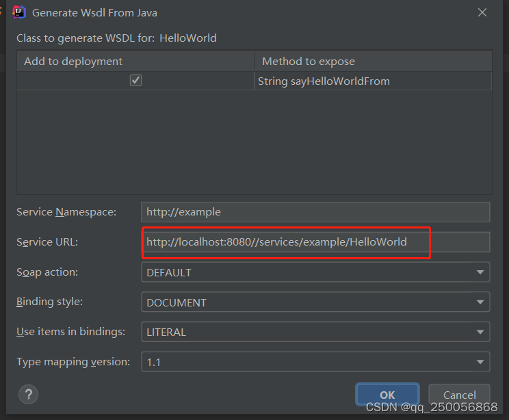Close the Generate Wsdl From Java dialog
Image resolution: width=509 pixels, height=420 pixels.
pyautogui.click(x=482, y=12)
